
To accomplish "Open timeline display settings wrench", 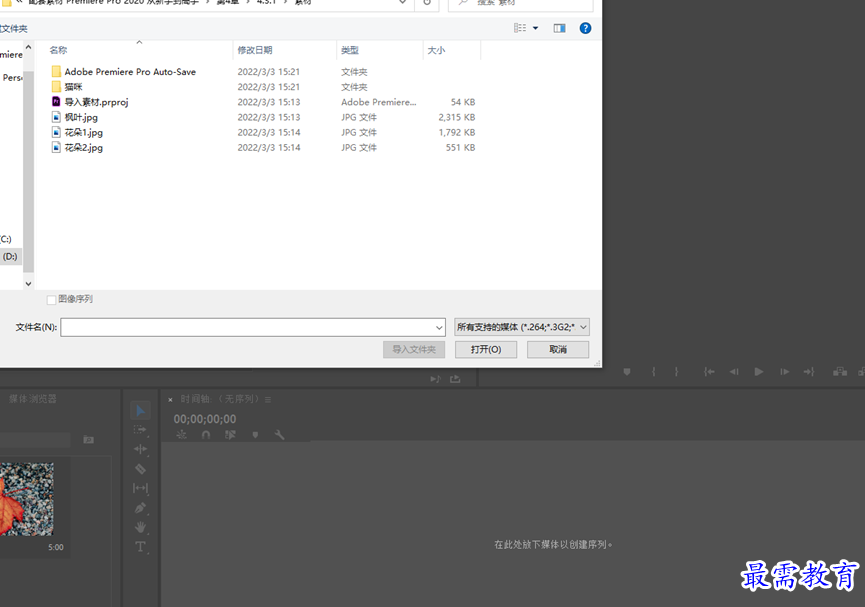I will tap(279, 435).
